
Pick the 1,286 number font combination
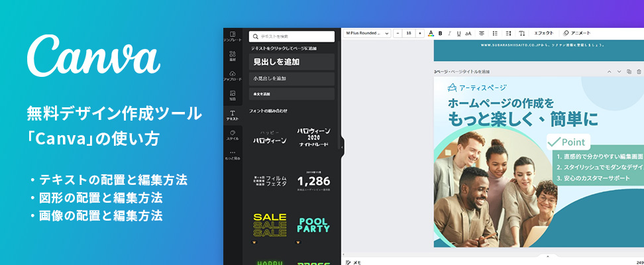click(314, 181)
